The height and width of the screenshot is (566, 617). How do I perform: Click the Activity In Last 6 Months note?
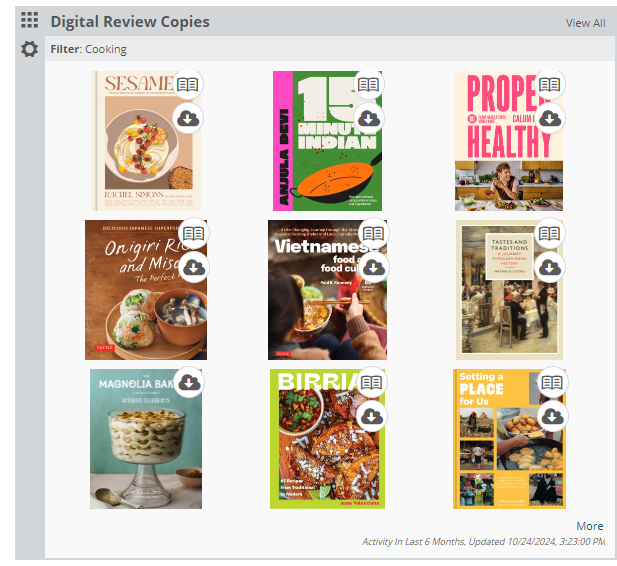(x=484, y=542)
